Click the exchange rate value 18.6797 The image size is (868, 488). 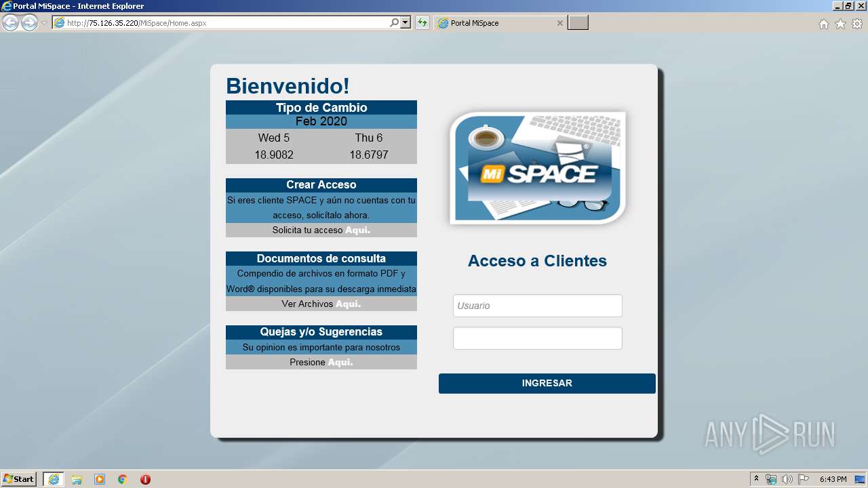[x=369, y=155]
